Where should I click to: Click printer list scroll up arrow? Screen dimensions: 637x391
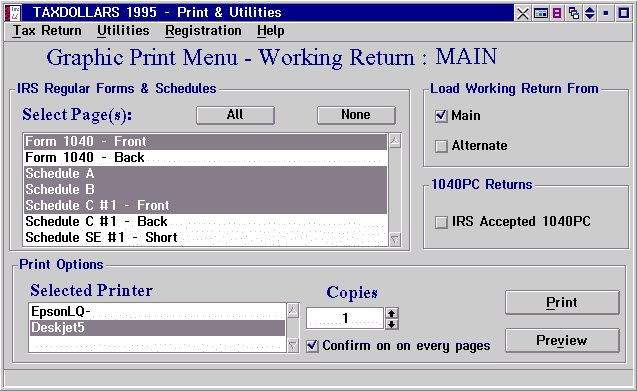(x=293, y=311)
